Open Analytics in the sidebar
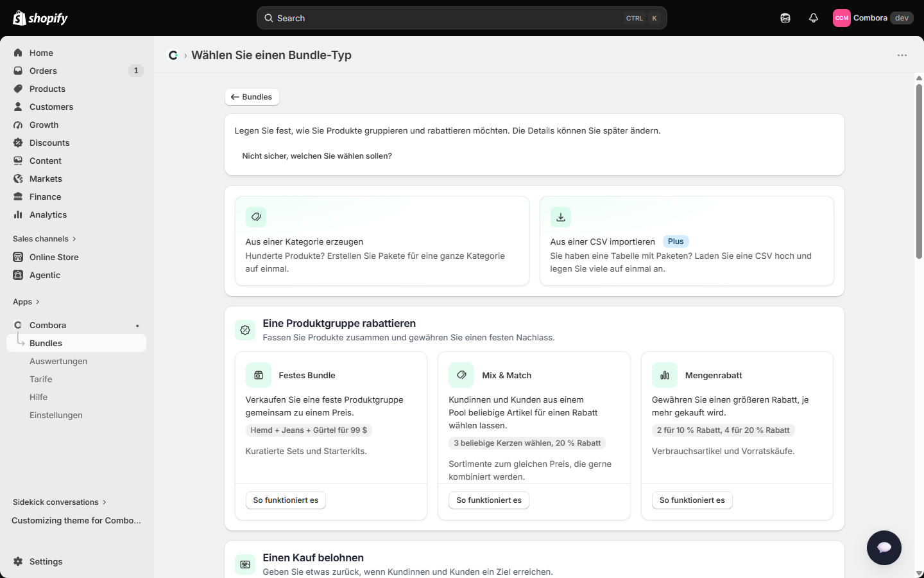The height and width of the screenshot is (578, 924). click(x=76, y=215)
